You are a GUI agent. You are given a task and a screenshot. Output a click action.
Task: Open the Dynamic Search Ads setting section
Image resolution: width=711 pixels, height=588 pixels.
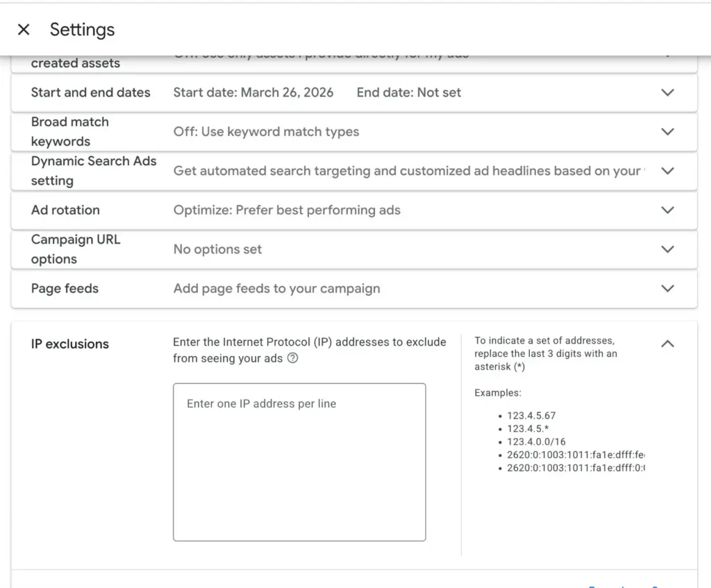(x=667, y=171)
